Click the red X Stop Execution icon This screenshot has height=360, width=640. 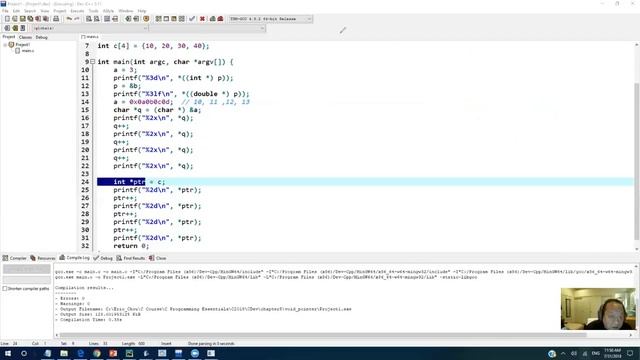pyautogui.click(x=202, y=19)
